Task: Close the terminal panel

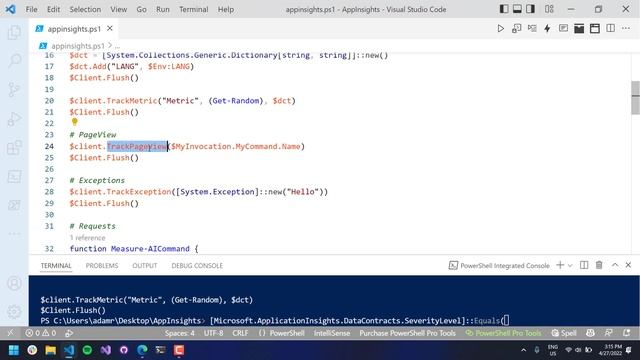Action: click(x=629, y=265)
